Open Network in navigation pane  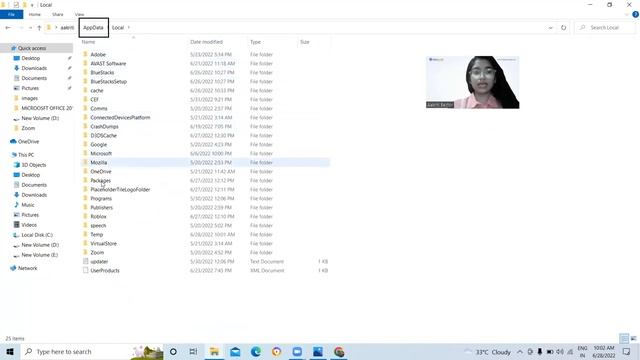click(x=27, y=269)
